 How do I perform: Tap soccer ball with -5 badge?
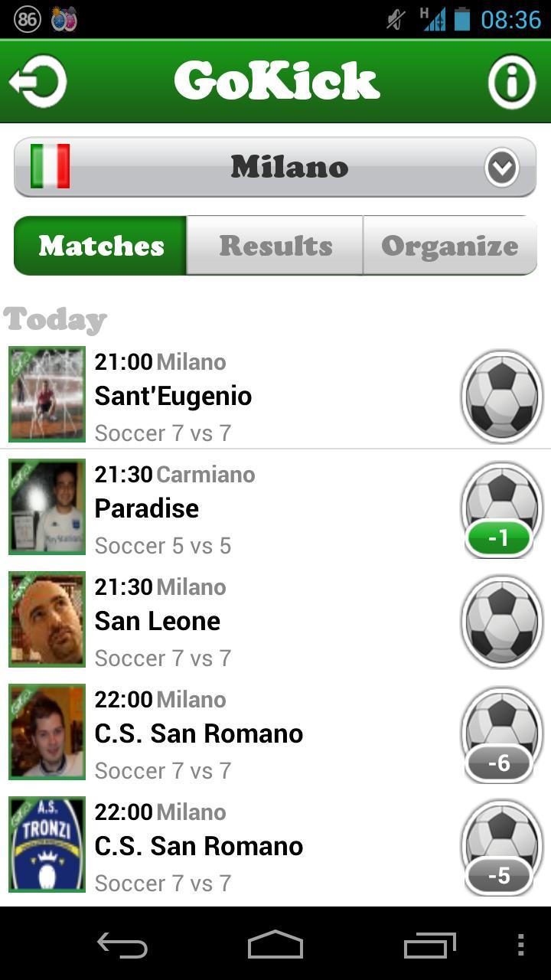click(x=502, y=847)
